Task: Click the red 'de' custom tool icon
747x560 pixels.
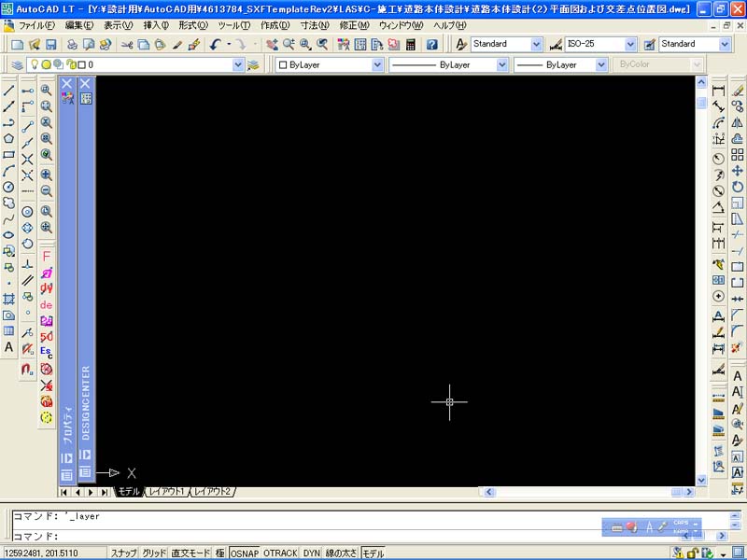Action: click(46, 305)
